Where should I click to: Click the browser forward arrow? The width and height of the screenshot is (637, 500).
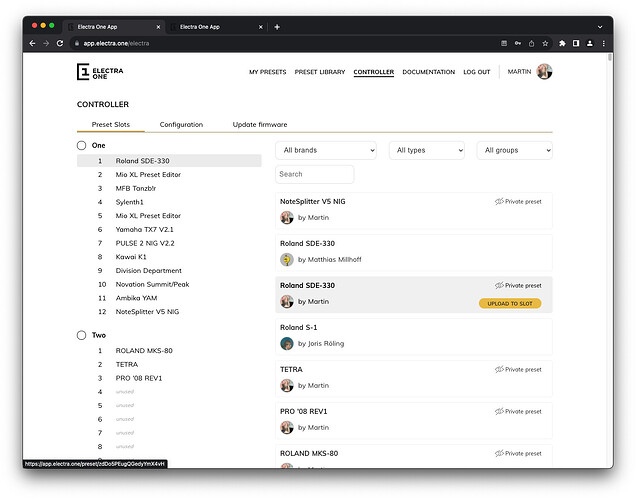(46, 43)
